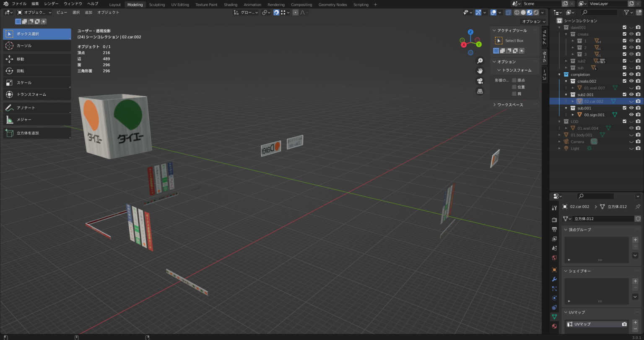The height and width of the screenshot is (340, 644).
Task: Click the オプション (Options) button in header
Action: point(533,21)
